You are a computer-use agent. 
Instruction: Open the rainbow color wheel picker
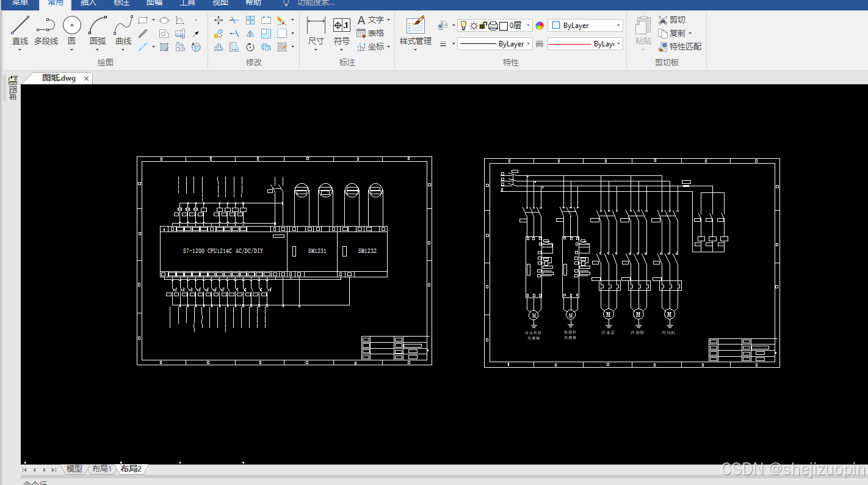pyautogui.click(x=540, y=26)
